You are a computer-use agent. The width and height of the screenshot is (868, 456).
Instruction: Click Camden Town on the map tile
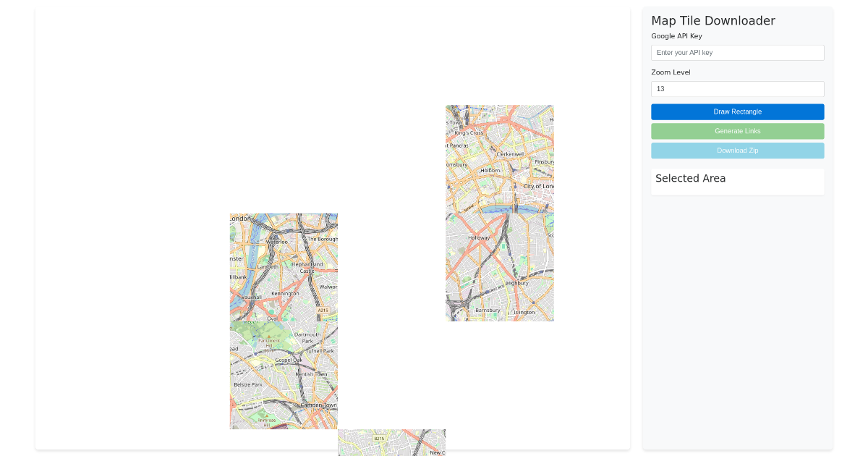[x=318, y=405]
